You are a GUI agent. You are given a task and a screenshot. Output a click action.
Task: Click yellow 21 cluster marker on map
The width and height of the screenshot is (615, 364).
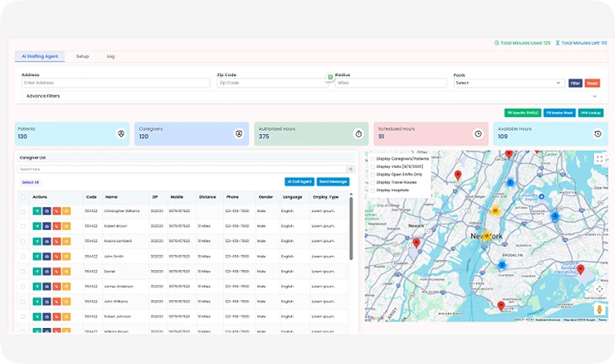(496, 211)
